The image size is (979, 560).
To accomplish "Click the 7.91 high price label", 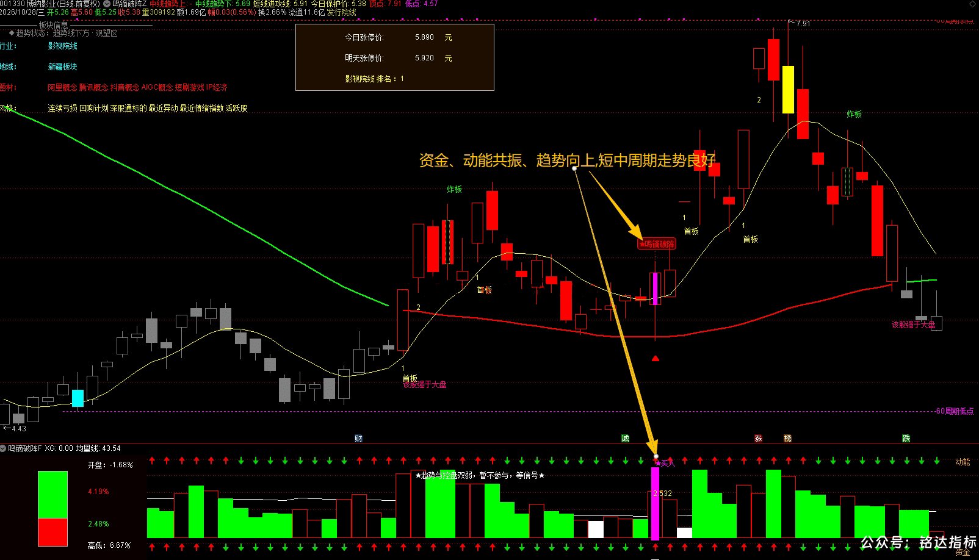I will 803,24.
